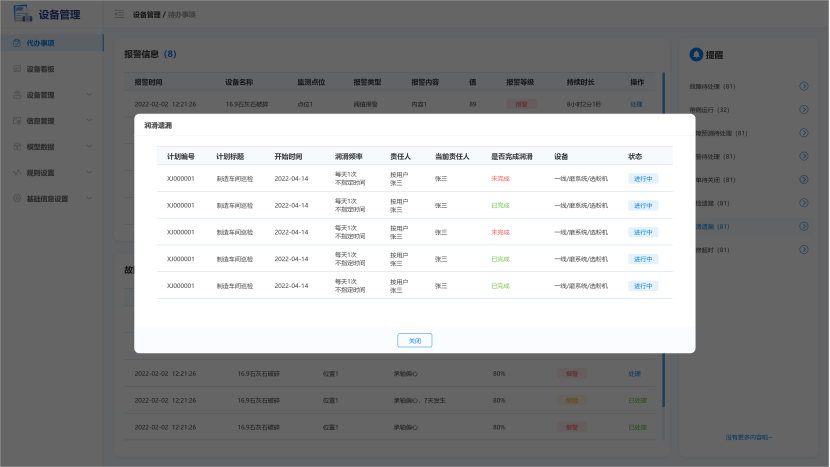Viewport: 830px width, 467px height.
Task: Click 进行中 status tag in first row
Action: click(x=641, y=178)
